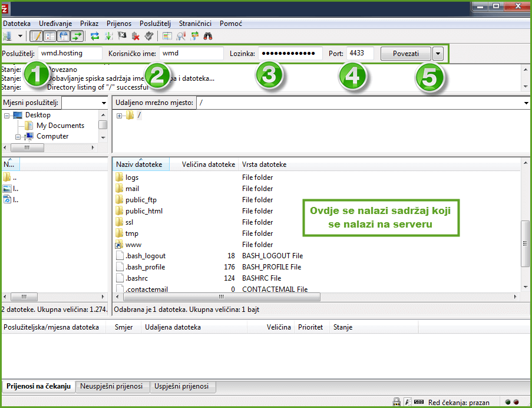Viewport: 532px width, 408px height.
Task: Open the Prijenos menu
Action: pos(119,24)
